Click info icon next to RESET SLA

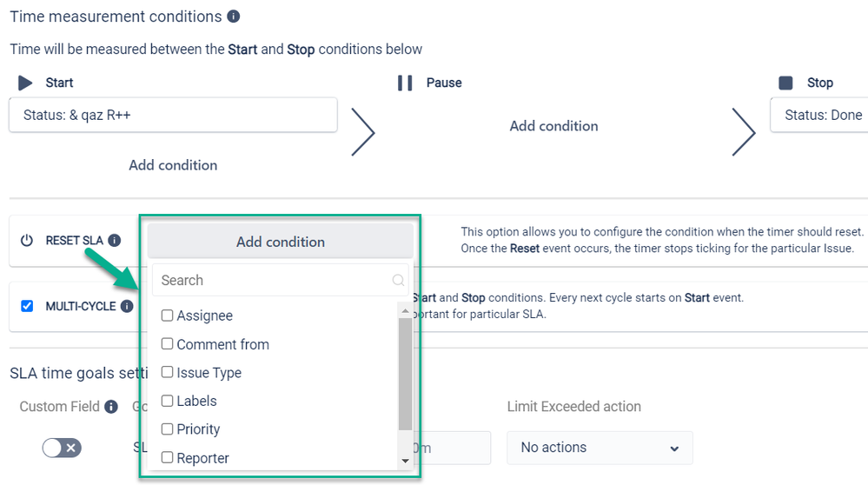coord(115,241)
